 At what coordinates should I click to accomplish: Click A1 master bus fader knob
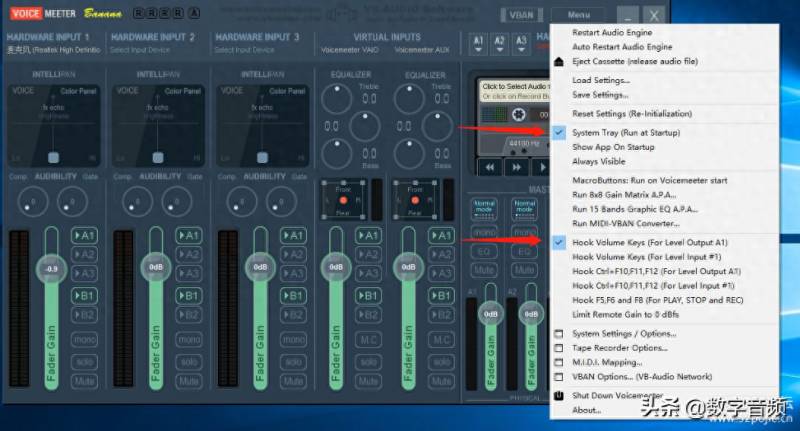(490, 314)
